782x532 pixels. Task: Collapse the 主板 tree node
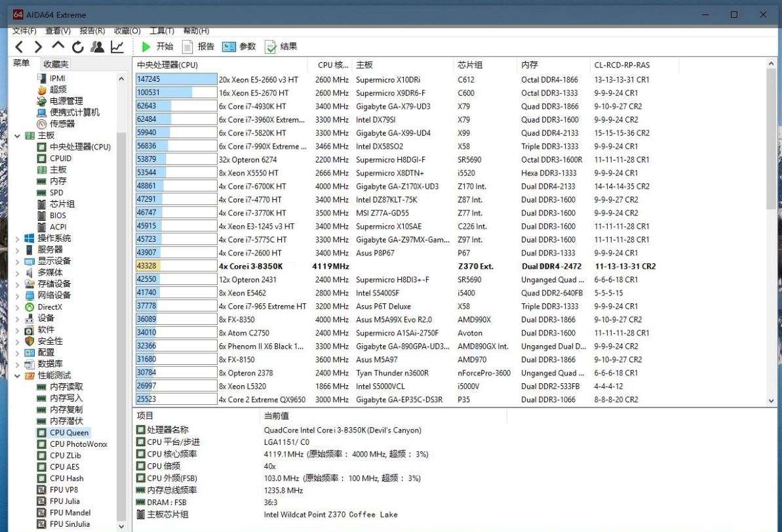[x=18, y=136]
